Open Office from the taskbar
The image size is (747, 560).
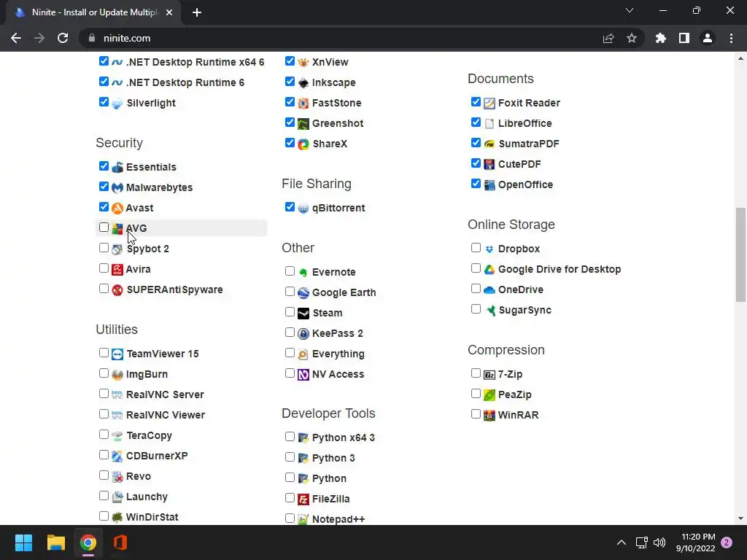coord(120,542)
